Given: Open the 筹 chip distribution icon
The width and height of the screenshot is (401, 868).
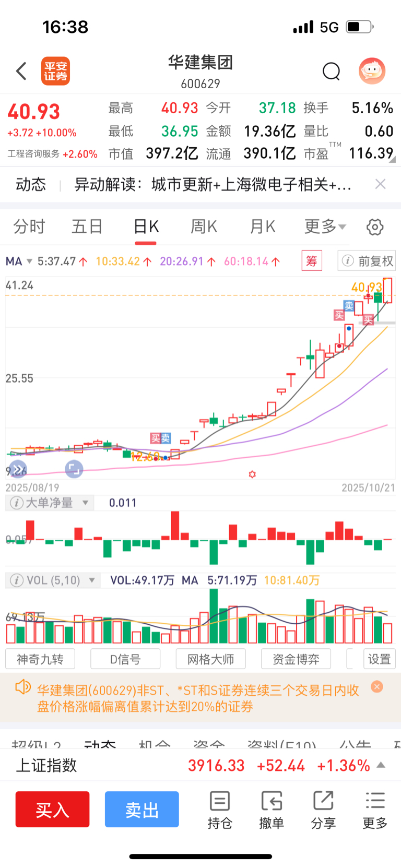Looking at the screenshot, I should 312,260.
